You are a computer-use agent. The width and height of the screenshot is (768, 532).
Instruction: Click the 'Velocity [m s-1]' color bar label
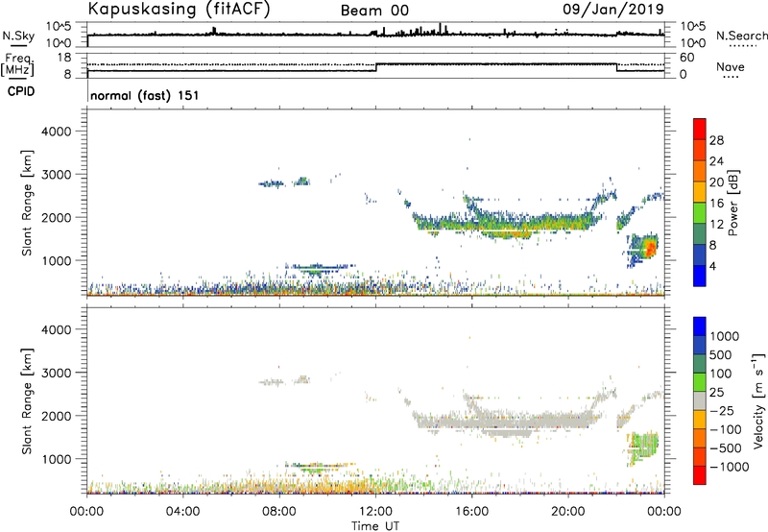tap(758, 400)
